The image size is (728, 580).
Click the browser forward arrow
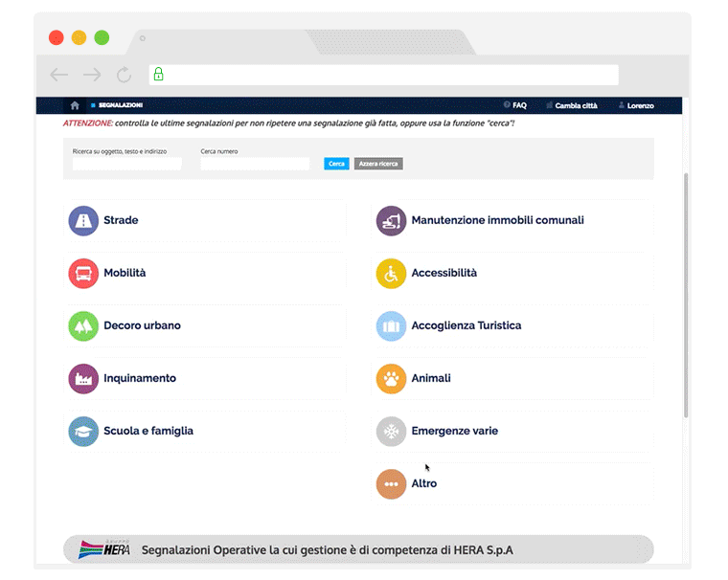92,75
